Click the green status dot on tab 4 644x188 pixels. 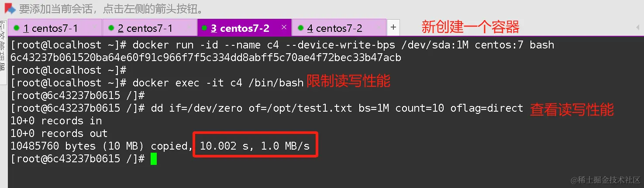[300, 28]
